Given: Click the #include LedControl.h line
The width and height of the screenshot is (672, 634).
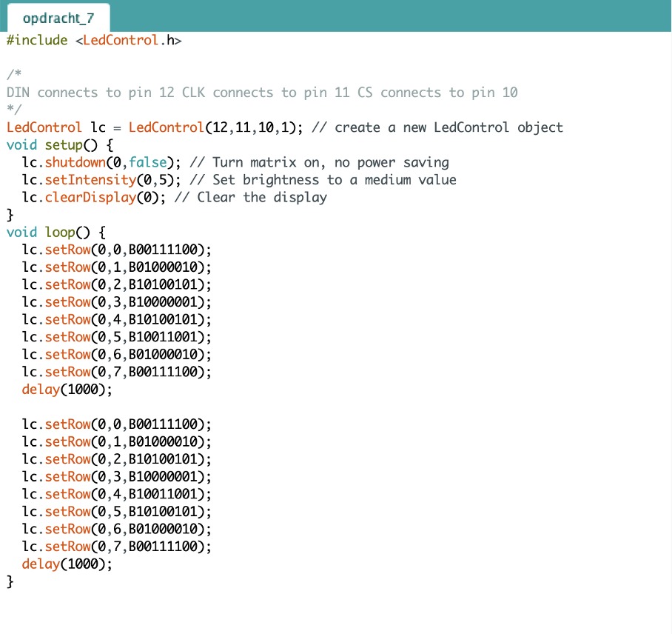Looking at the screenshot, I should pyautogui.click(x=94, y=40).
